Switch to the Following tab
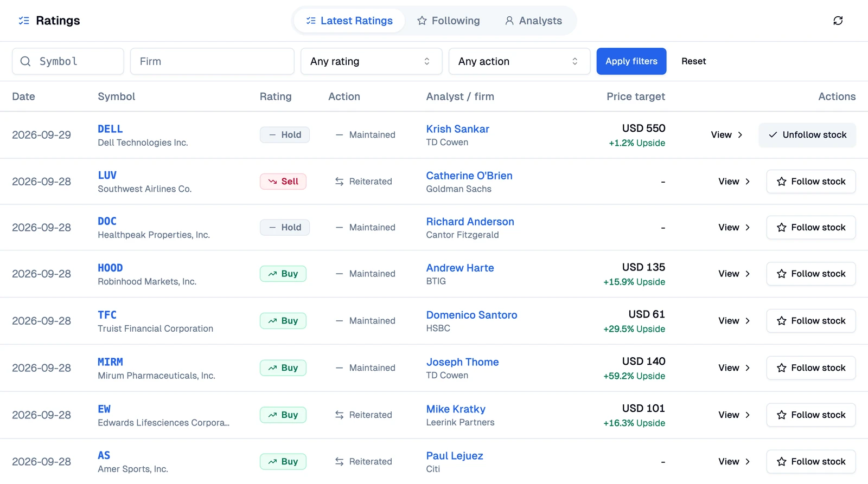The height and width of the screenshot is (484, 868). [x=449, y=21]
